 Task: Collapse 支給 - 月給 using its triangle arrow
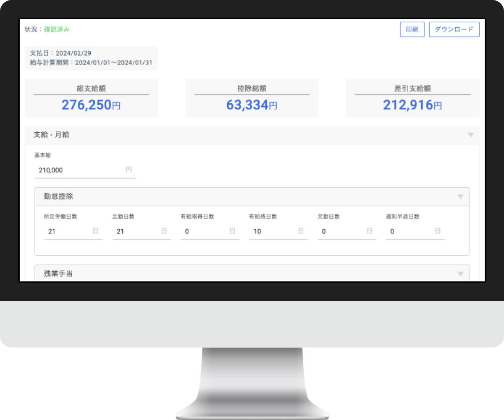pos(470,135)
